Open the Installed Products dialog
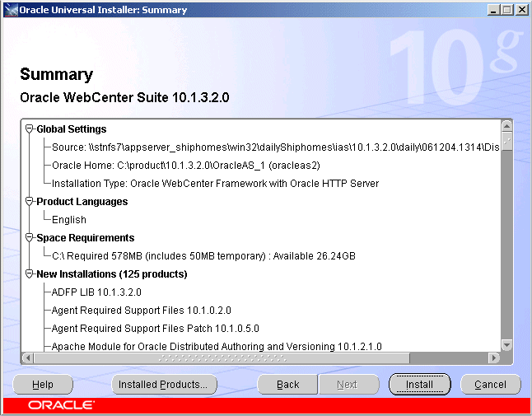 [164, 385]
